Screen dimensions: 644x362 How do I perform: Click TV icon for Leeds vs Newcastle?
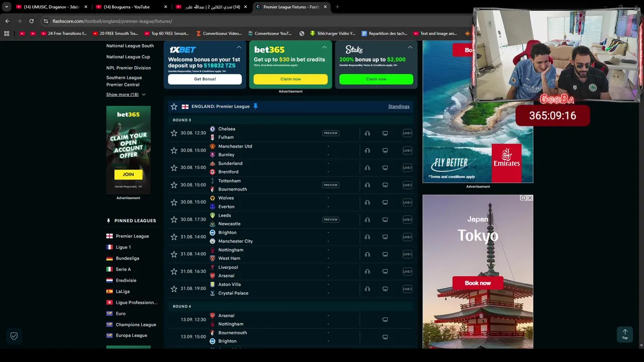point(385,220)
